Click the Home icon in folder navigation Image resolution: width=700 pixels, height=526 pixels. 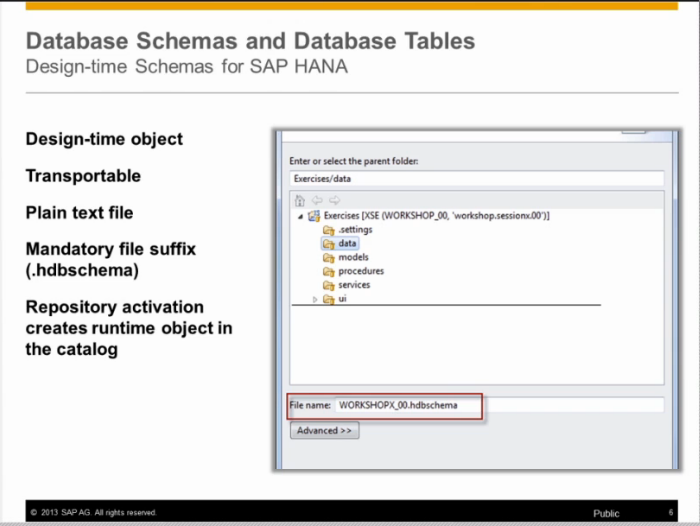point(300,200)
